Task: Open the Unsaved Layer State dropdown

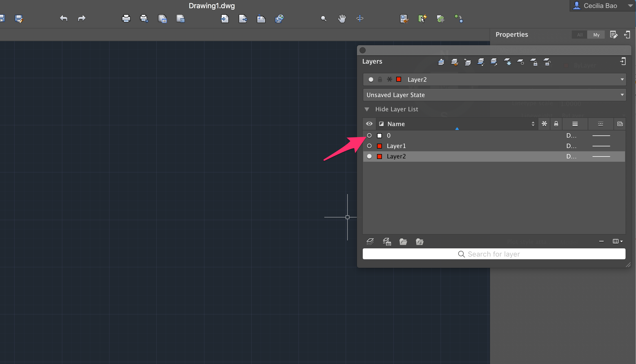Action: 494,95
